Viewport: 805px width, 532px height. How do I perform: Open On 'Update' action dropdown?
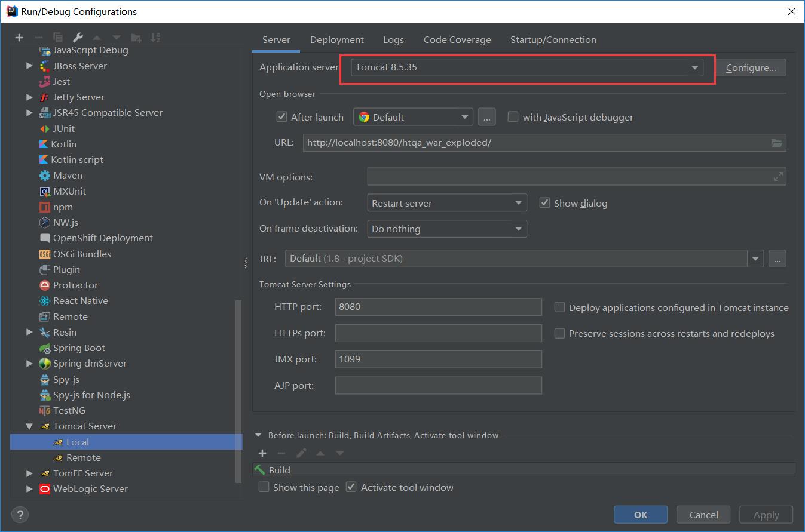447,203
